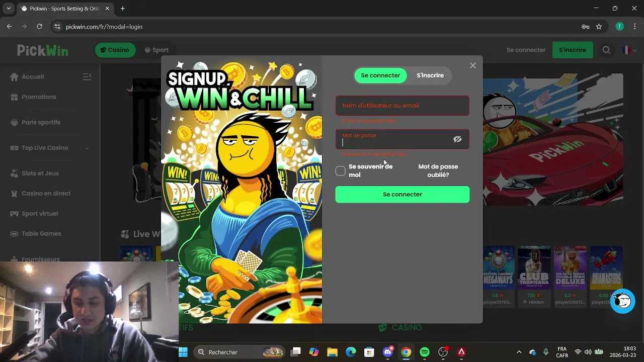
Task: Open the password manager key icon
Action: pos(586,27)
